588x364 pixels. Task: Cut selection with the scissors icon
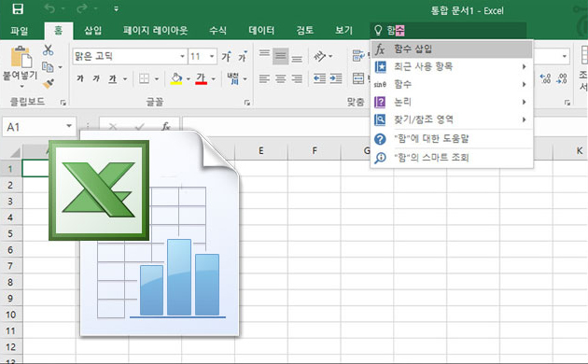(48, 49)
